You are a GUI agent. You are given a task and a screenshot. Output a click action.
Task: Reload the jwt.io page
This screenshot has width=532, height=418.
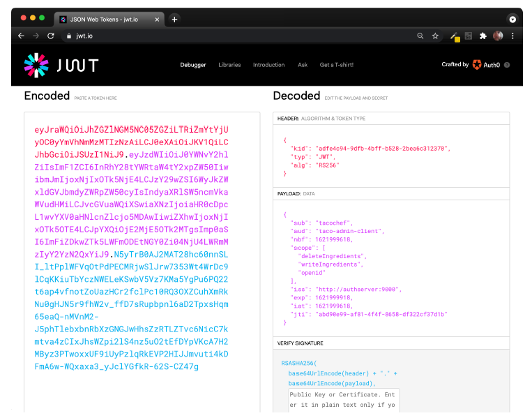click(x=50, y=36)
